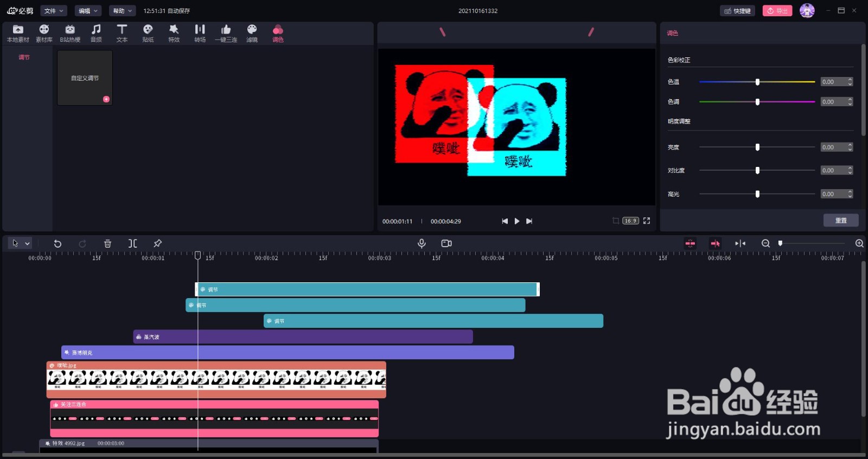Select the 调节 category tab
This screenshot has height=459, width=868.
point(24,57)
